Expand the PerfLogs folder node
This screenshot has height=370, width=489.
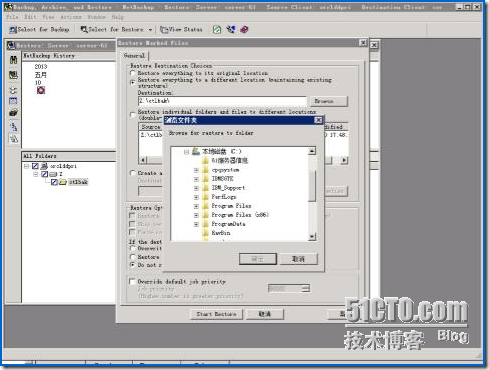(196, 197)
